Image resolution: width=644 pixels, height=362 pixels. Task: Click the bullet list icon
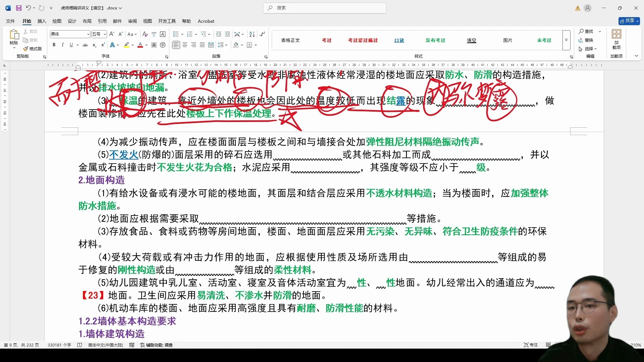[x=175, y=34]
